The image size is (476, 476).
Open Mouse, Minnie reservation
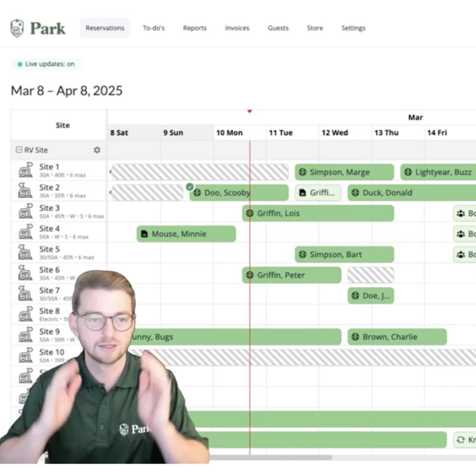pyautogui.click(x=186, y=234)
